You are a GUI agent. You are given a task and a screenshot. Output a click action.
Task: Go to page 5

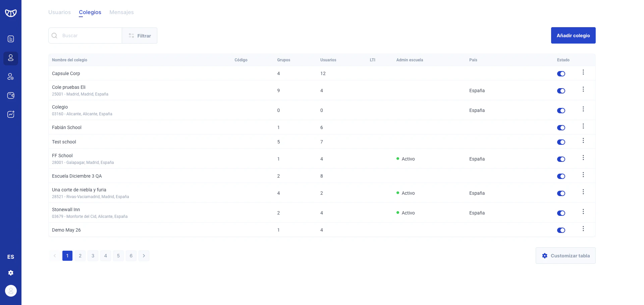tap(118, 256)
